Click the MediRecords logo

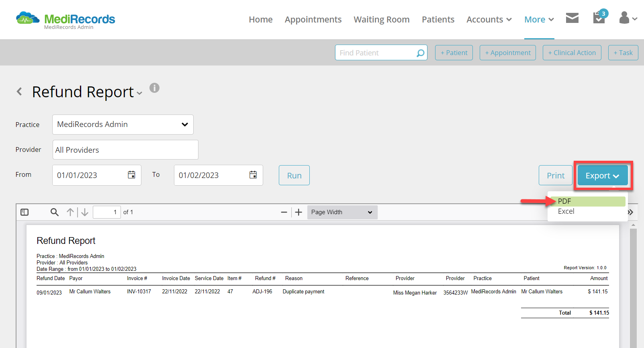[65, 20]
